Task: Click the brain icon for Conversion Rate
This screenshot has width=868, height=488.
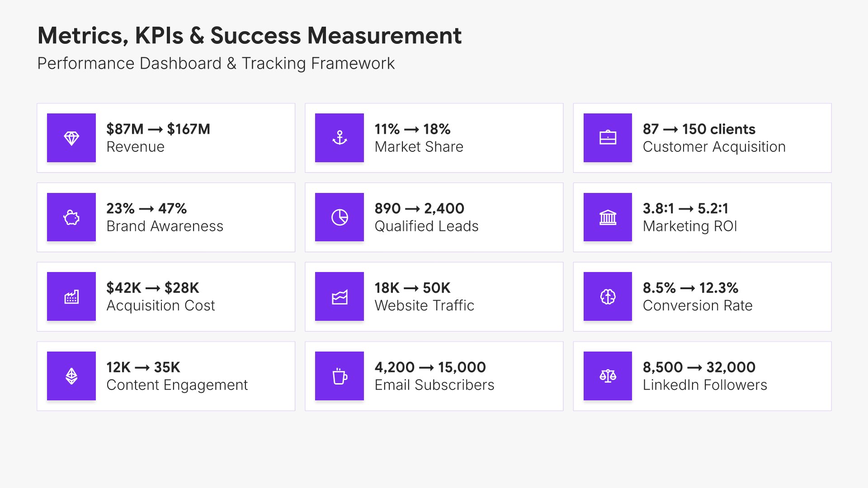Action: click(608, 296)
